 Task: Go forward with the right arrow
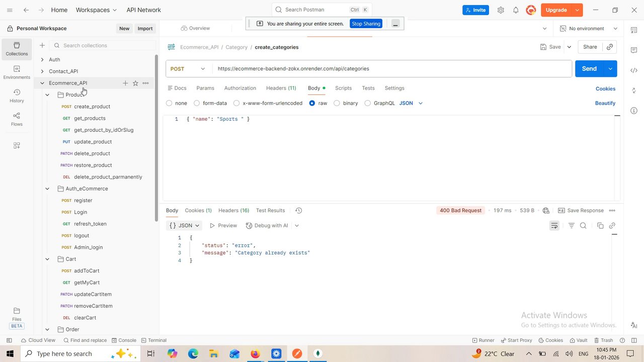click(x=41, y=10)
